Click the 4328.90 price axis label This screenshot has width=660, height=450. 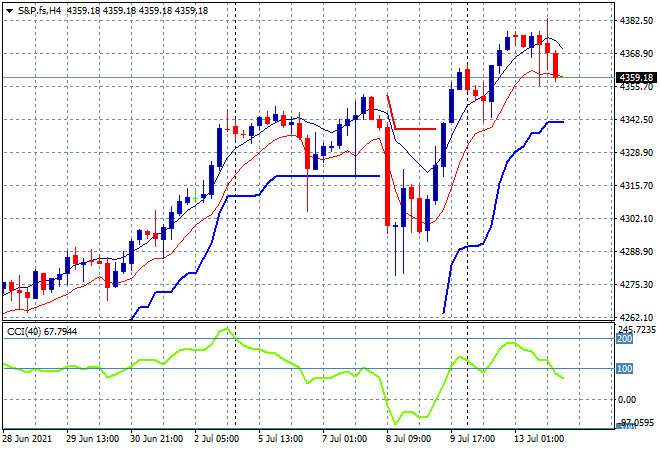[636, 152]
